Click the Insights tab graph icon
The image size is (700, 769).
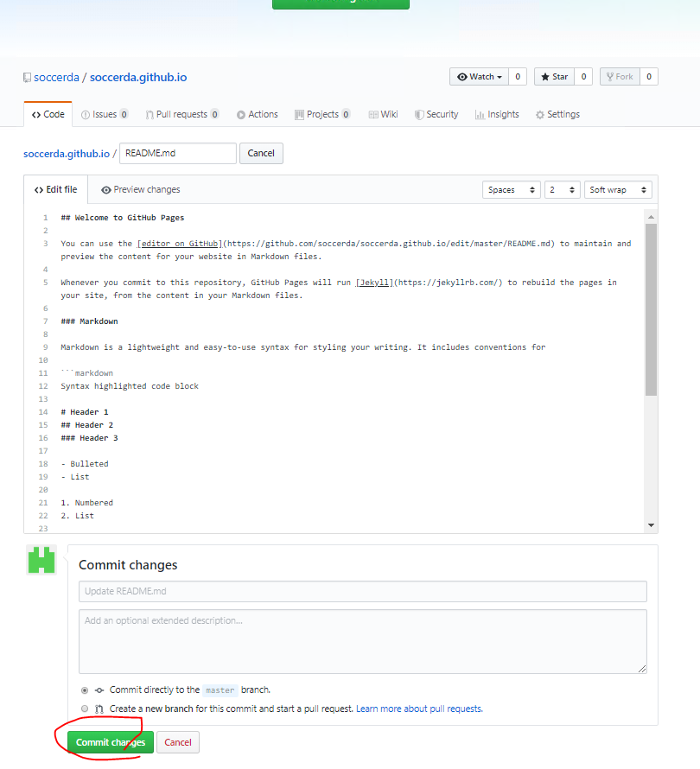click(480, 115)
